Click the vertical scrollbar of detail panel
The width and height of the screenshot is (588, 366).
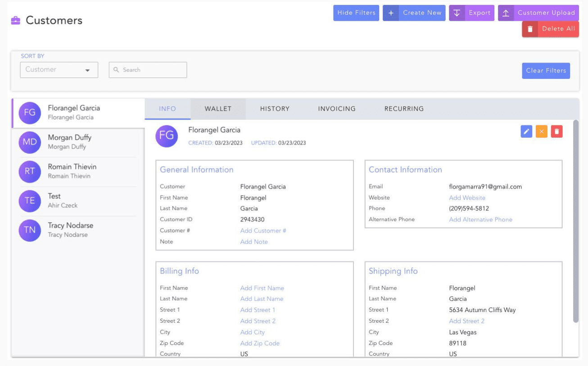click(575, 221)
